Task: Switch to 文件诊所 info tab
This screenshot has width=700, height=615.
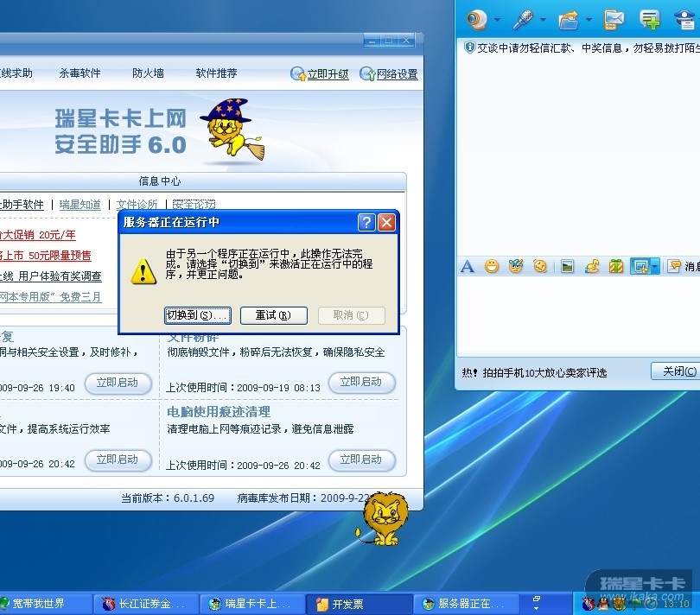Action: (137, 205)
